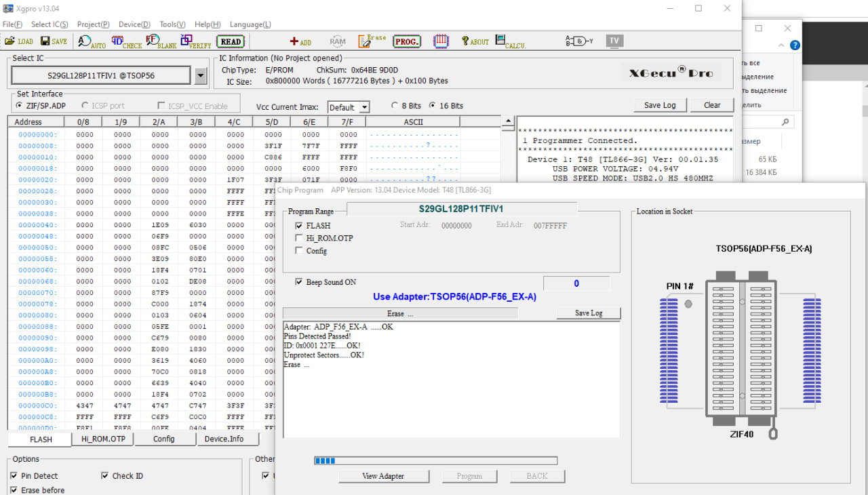This screenshot has width=868, height=495.
Task: Expand the Select IC dropdown arrow
Action: (x=201, y=76)
